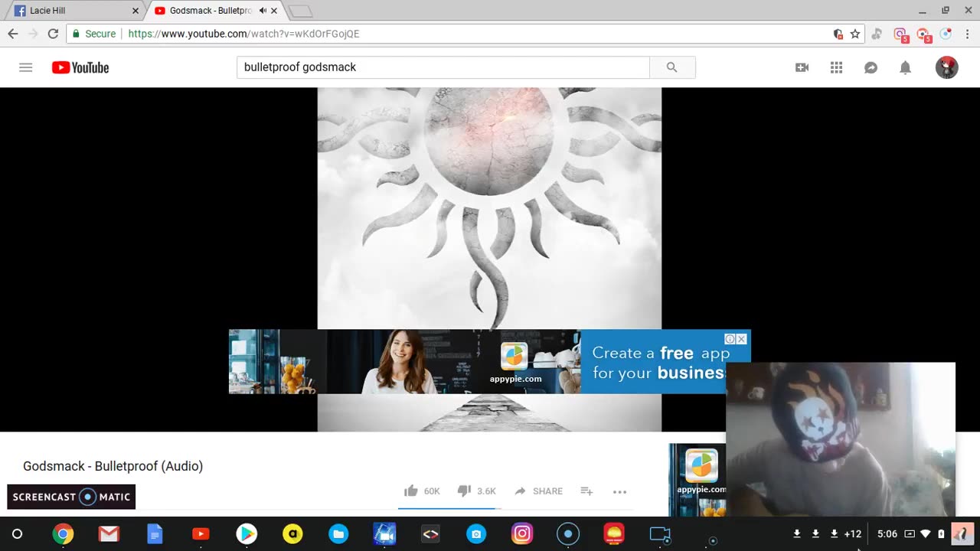The width and height of the screenshot is (980, 551).
Task: View Secure site connection info
Action: tap(93, 34)
